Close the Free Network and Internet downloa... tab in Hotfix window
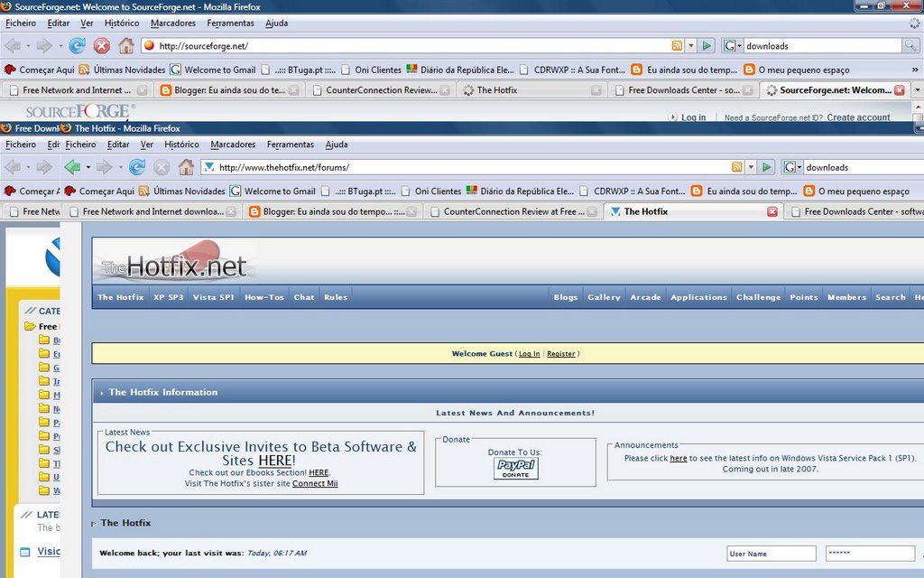This screenshot has height=578, width=924. (x=232, y=211)
